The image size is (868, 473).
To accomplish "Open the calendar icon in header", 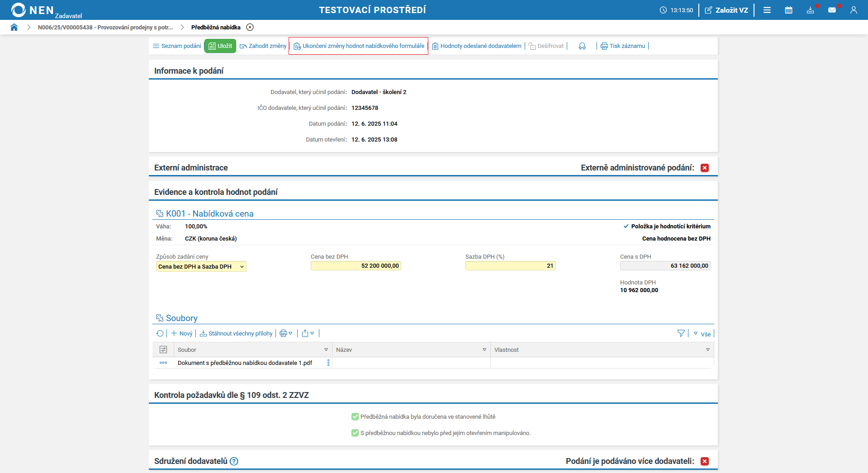I will [x=788, y=10].
